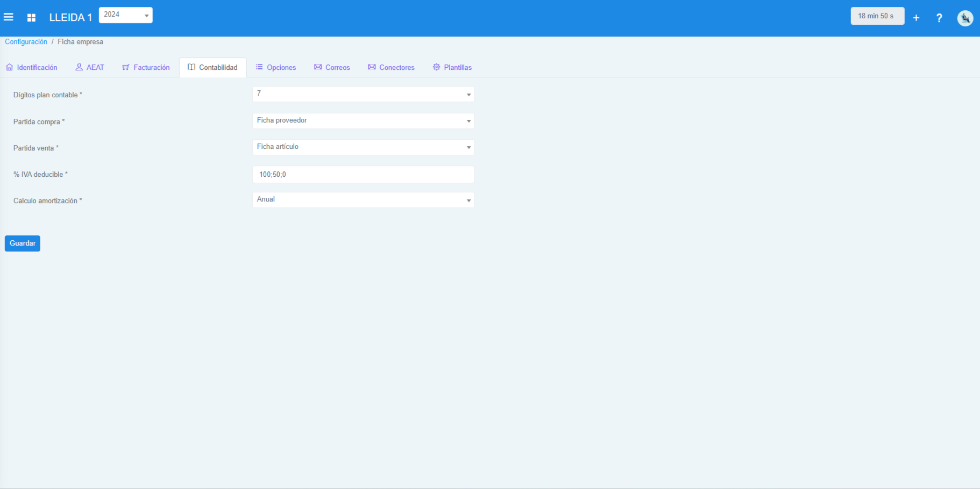Switch to the Facturación tab
Screen dimensions: 980x489
point(146,67)
